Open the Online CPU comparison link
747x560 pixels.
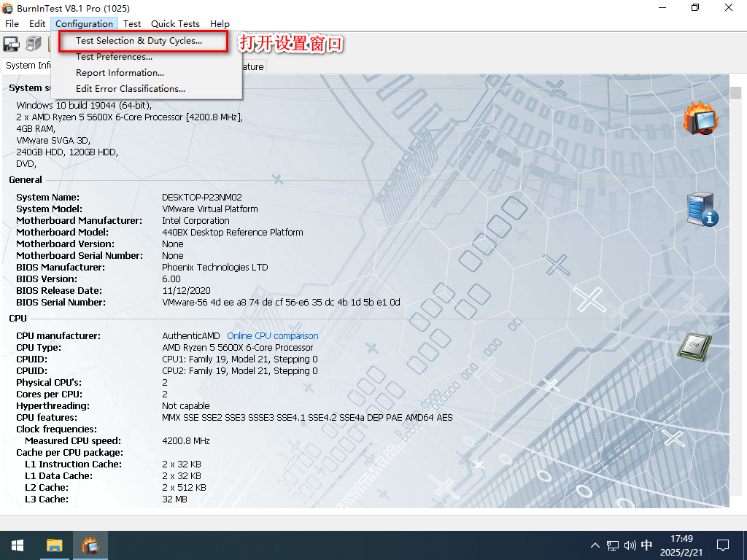[272, 335]
